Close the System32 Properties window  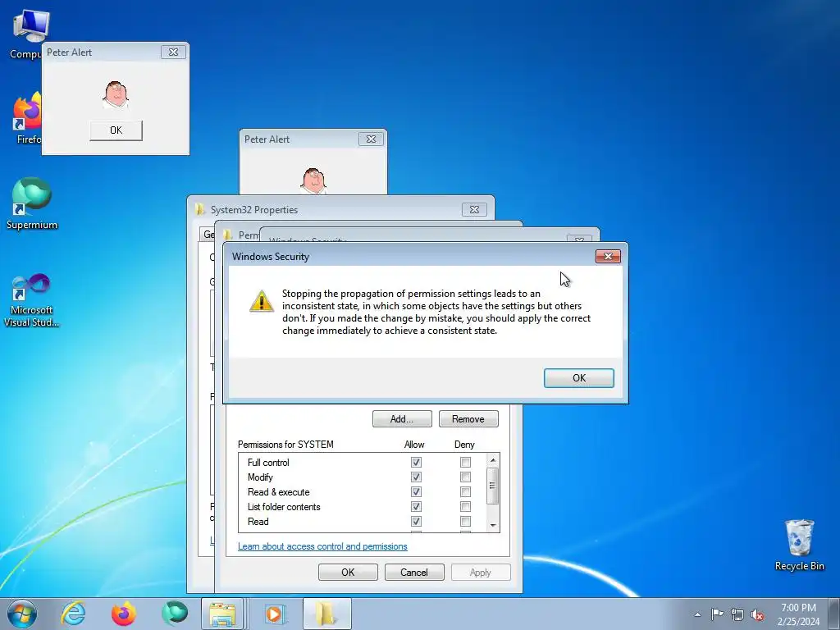[x=474, y=209]
